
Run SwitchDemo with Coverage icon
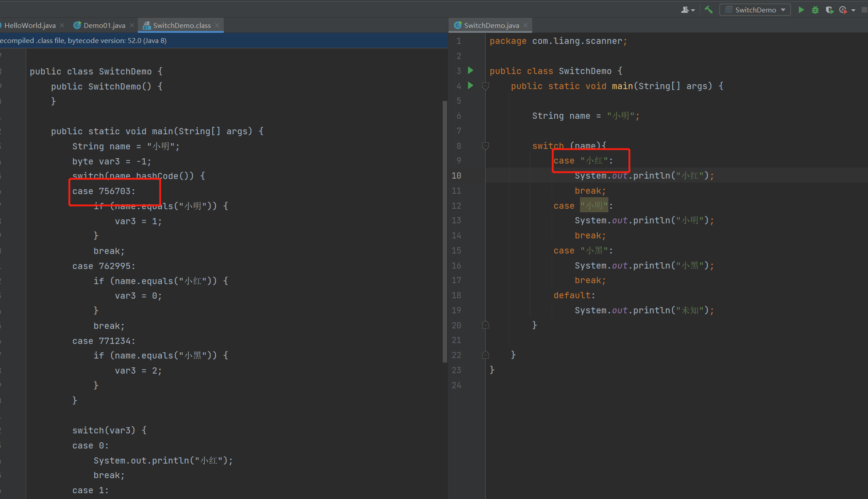[x=829, y=9]
